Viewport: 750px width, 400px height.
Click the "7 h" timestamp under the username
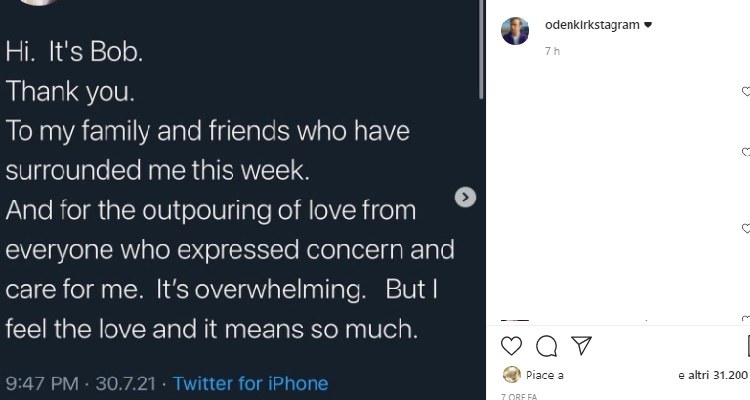click(x=552, y=51)
